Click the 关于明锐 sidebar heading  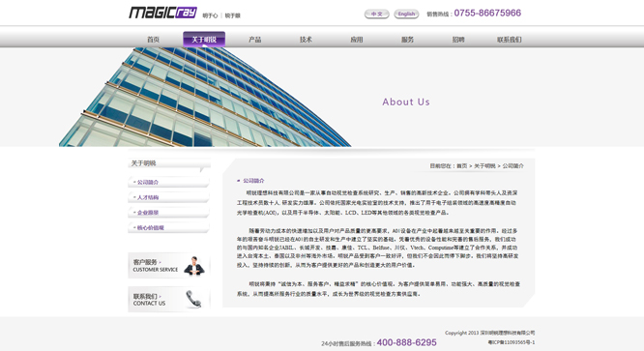tap(143, 163)
